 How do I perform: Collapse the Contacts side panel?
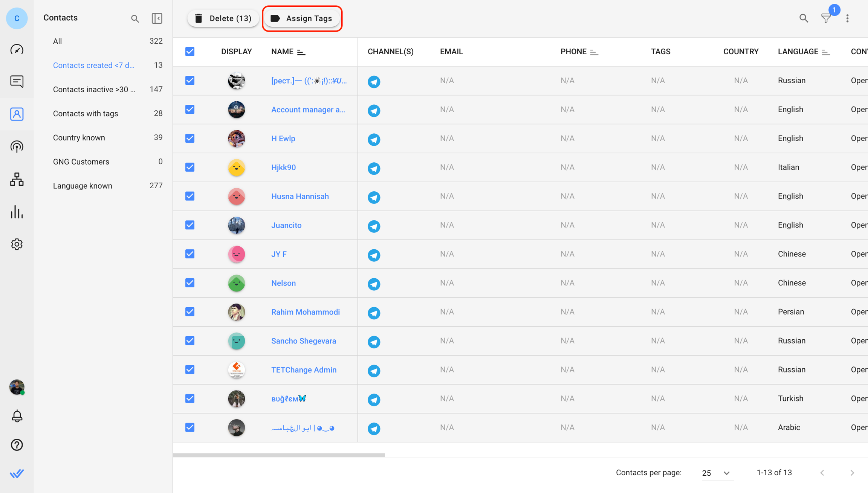(x=157, y=18)
